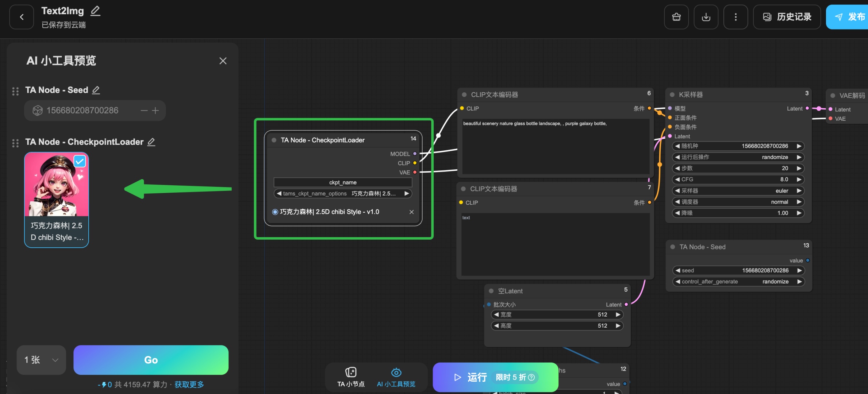Open the 1 张 image count dropdown

click(41, 360)
